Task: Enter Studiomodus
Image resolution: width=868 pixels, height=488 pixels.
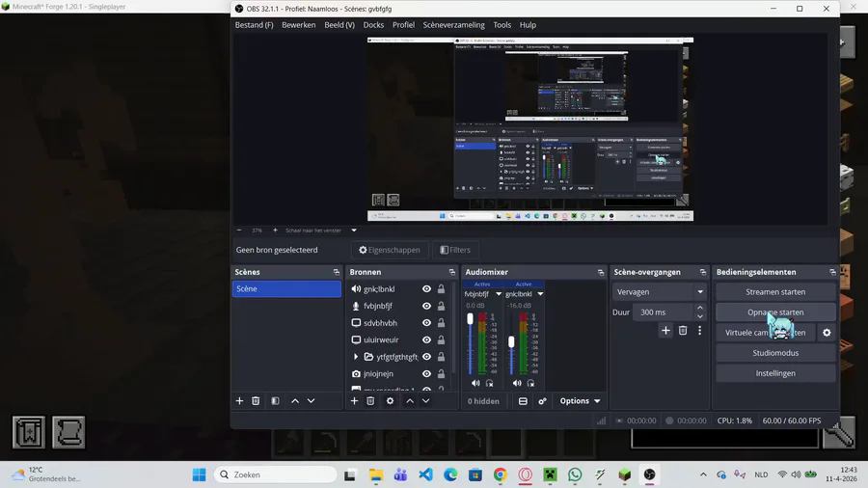Action: click(x=775, y=352)
